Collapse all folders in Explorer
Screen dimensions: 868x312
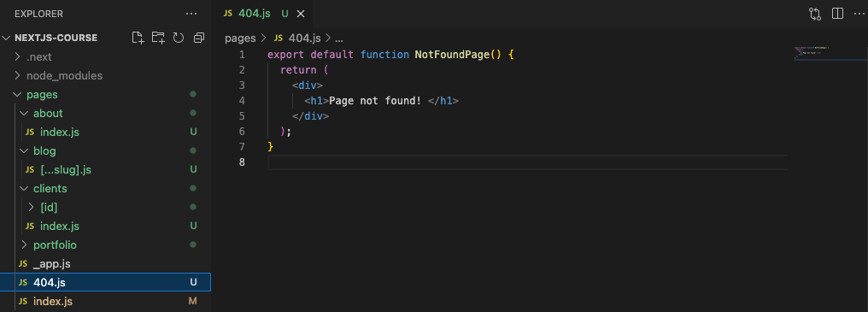point(199,38)
